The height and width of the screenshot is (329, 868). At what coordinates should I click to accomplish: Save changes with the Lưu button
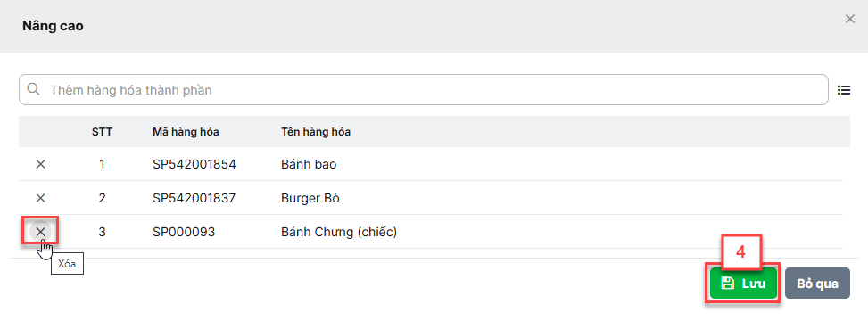coord(743,284)
